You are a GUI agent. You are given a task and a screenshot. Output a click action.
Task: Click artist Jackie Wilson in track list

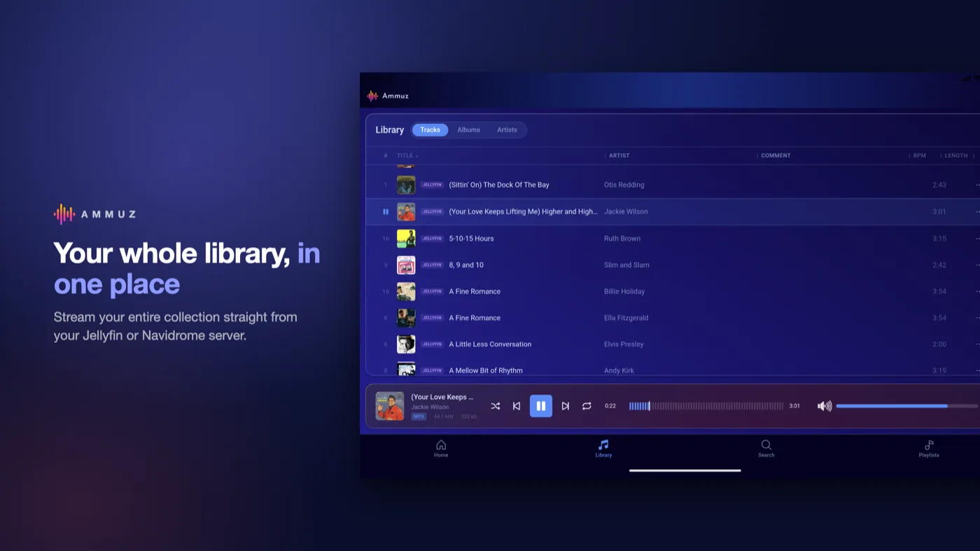click(626, 211)
